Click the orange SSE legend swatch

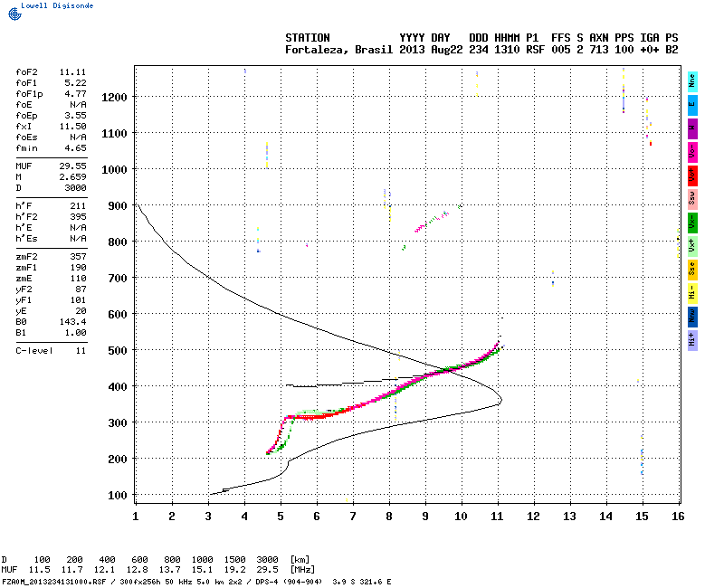(x=692, y=270)
